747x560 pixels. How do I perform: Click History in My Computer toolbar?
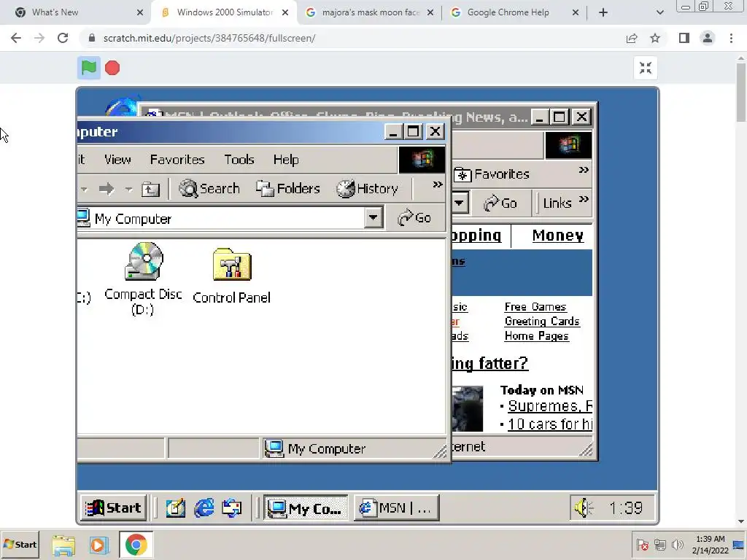tap(367, 189)
